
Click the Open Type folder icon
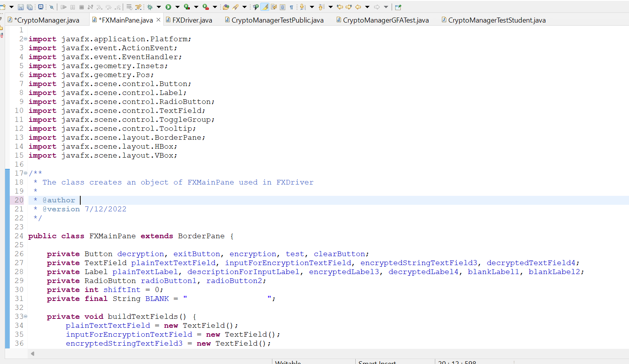pos(226,7)
